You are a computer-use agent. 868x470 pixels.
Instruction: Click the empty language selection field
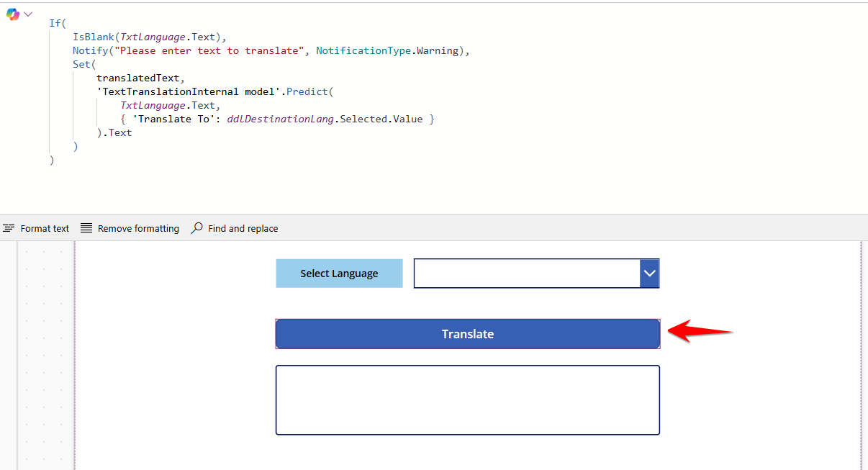(x=526, y=274)
